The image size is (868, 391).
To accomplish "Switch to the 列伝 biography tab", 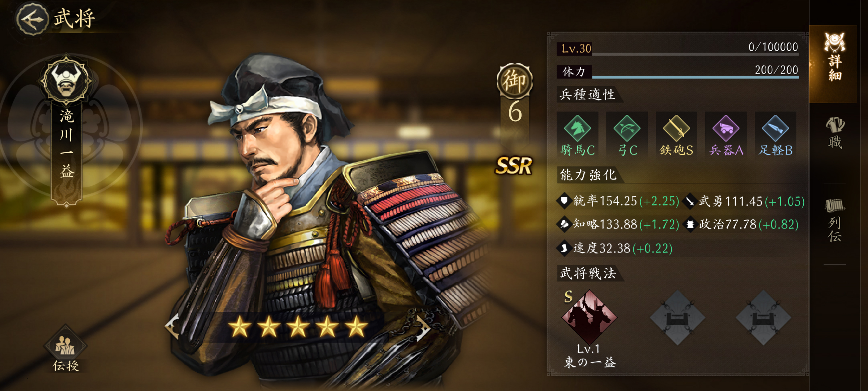I will (835, 220).
